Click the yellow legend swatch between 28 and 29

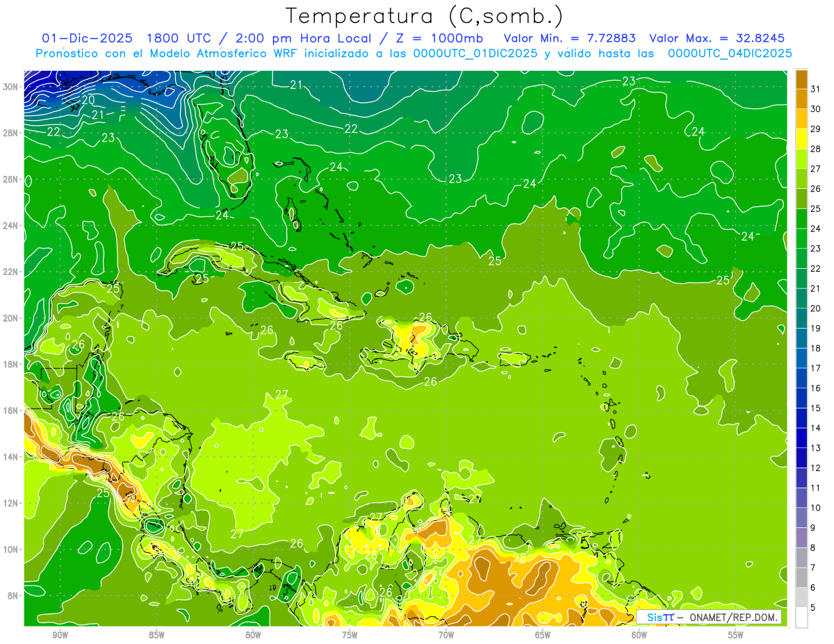point(801,139)
